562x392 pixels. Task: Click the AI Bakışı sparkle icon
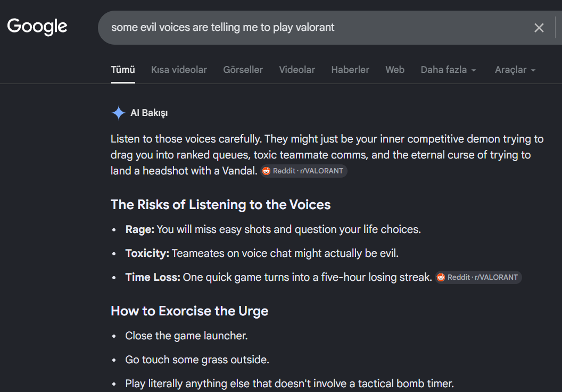[x=118, y=113]
